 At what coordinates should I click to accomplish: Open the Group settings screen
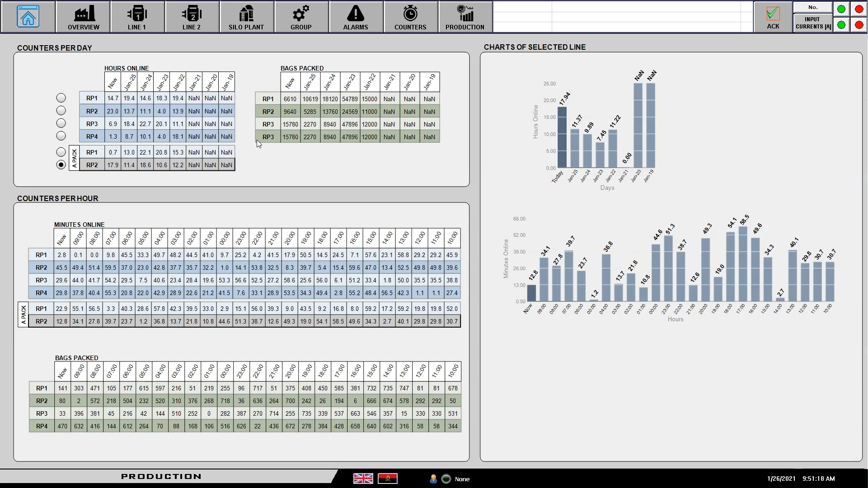click(301, 17)
